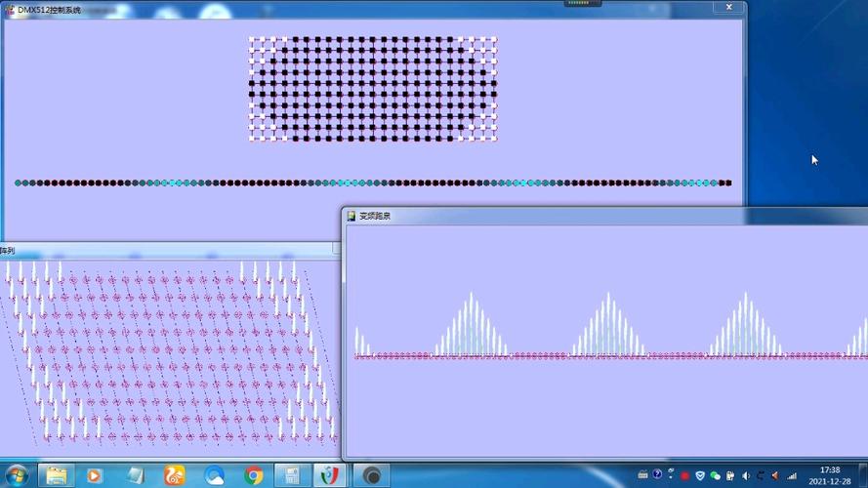Viewport: 868px width, 488px height.
Task: Click the red recording tray icon
Action: tap(685, 475)
